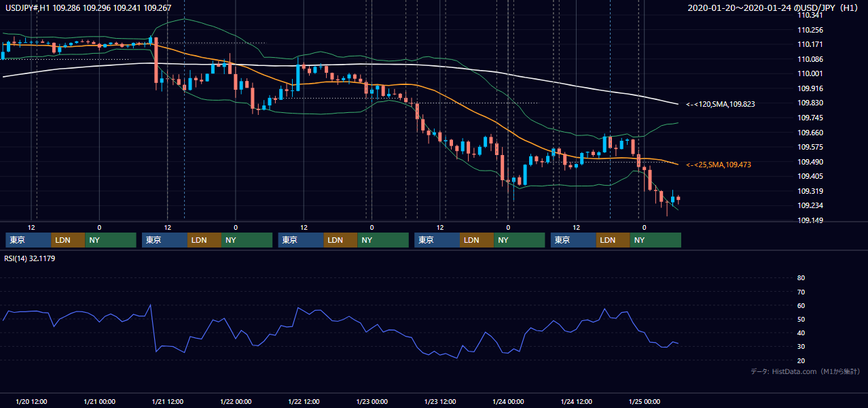This screenshot has height=408, width=868.
Task: Click the 1/21 12:00 date label
Action: [x=167, y=401]
